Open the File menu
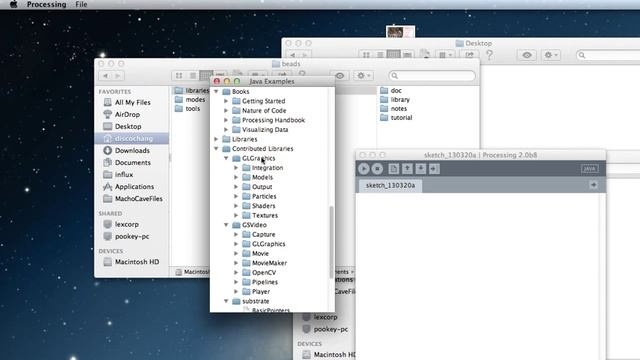 [81, 4]
